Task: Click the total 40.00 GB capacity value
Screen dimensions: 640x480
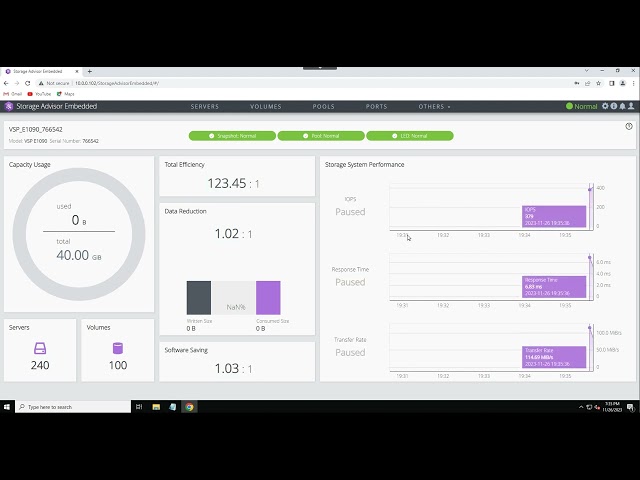Action: (x=79, y=255)
